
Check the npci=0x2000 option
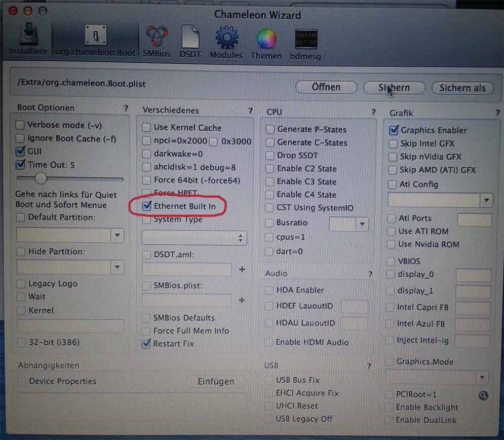point(146,140)
